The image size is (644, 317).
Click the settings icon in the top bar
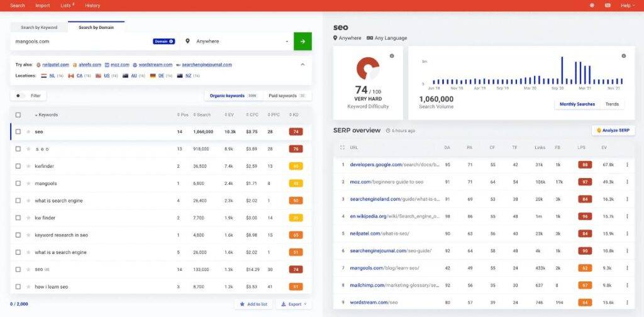pyautogui.click(x=592, y=6)
